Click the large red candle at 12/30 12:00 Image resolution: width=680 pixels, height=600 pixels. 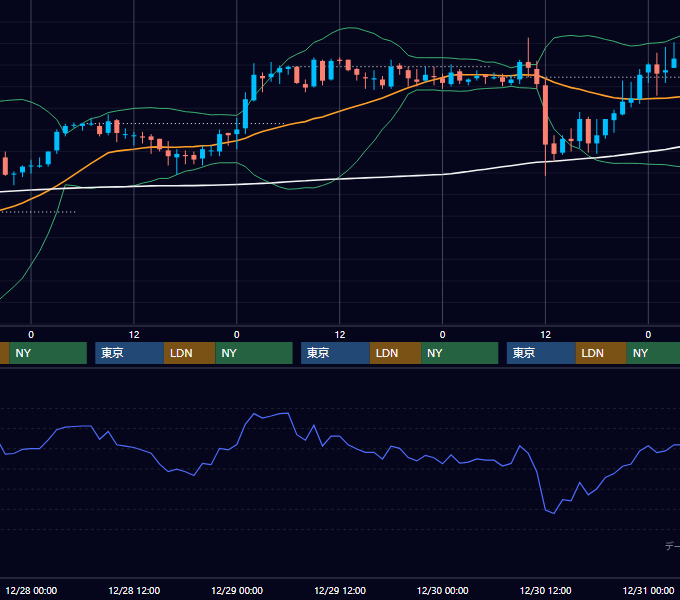tap(545, 115)
